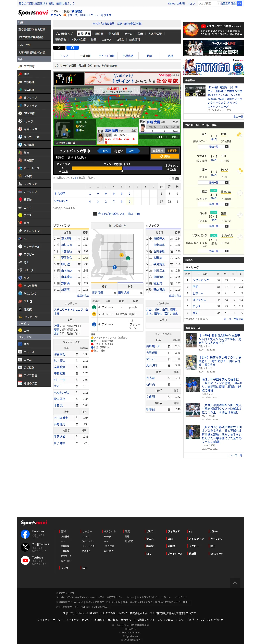Expand ソフトバンク stats via 成績を見る

point(83,296)
